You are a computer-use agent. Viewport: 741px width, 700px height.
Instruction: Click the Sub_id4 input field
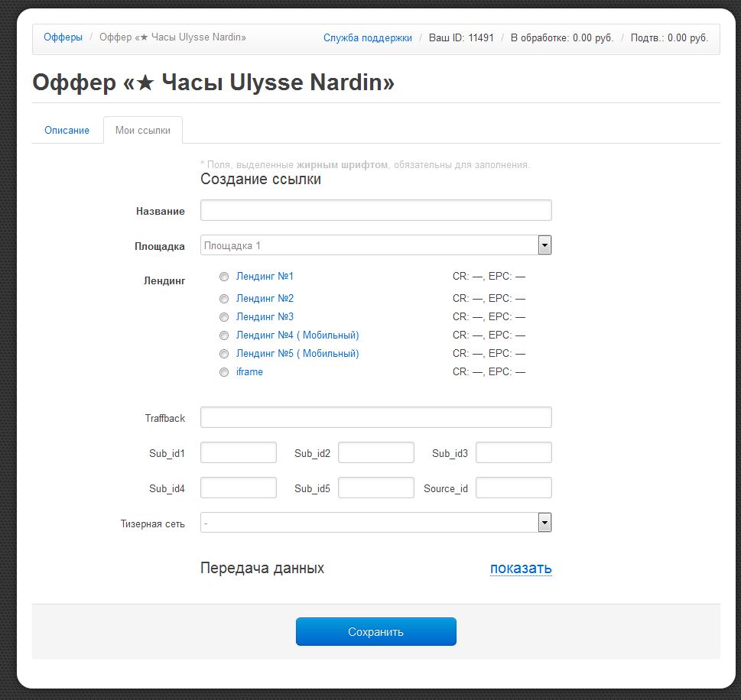(238, 488)
